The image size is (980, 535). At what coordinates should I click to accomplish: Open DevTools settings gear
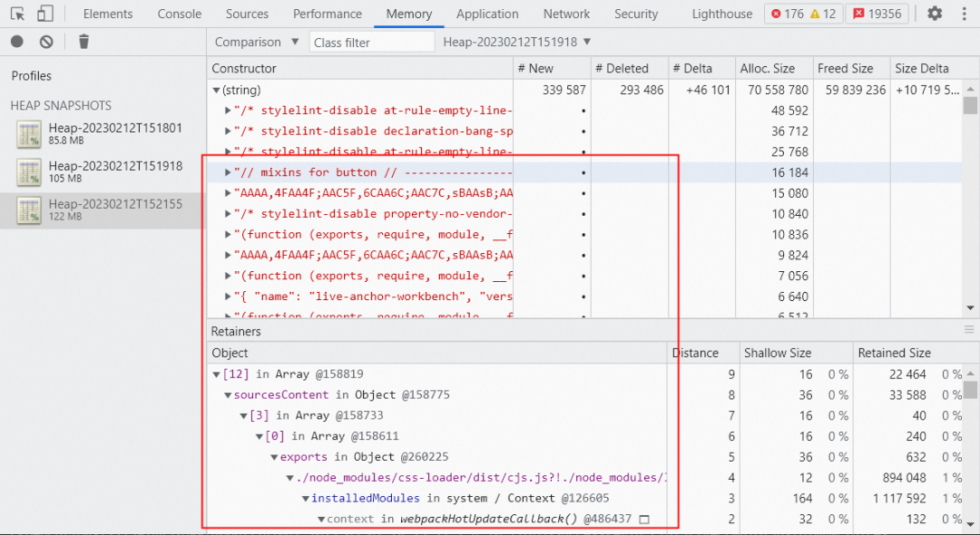[935, 14]
